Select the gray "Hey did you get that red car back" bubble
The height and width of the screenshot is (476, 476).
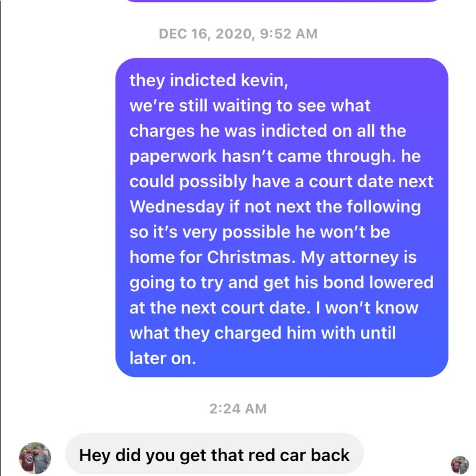(214, 454)
